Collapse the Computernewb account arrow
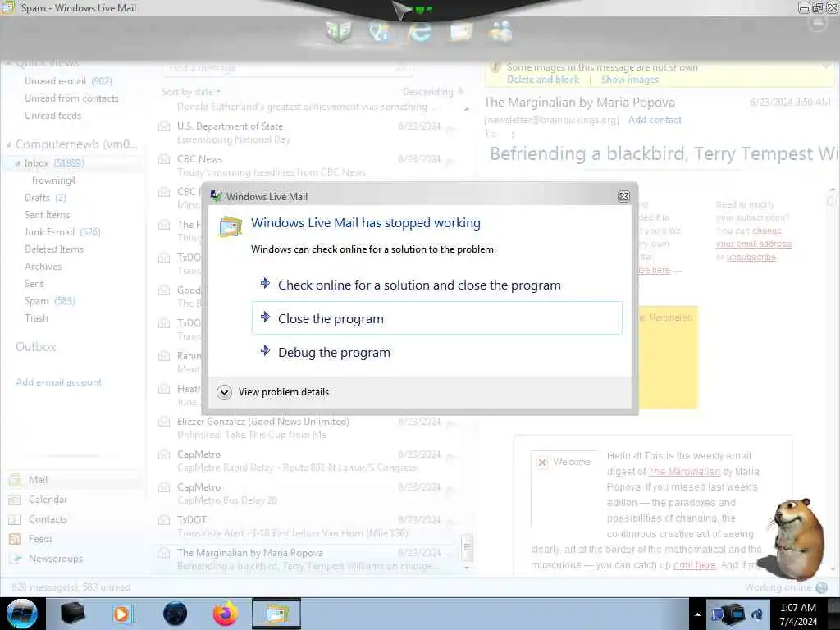Screen dimensions: 840x630 pyautogui.click(x=8, y=144)
